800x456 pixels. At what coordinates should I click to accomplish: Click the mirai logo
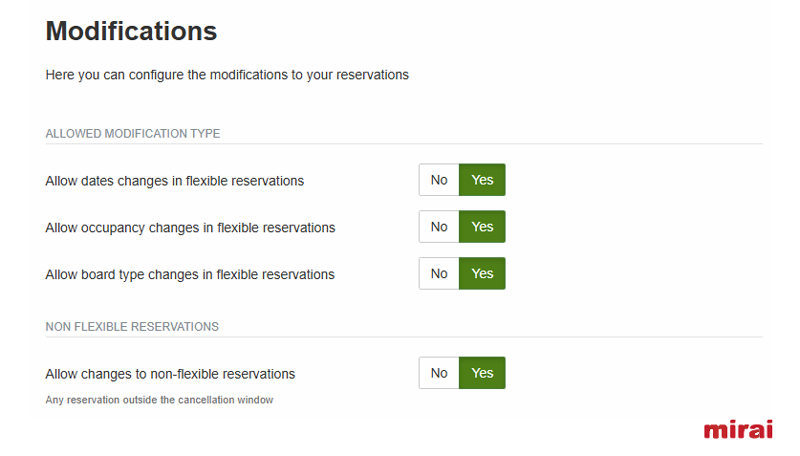(738, 429)
